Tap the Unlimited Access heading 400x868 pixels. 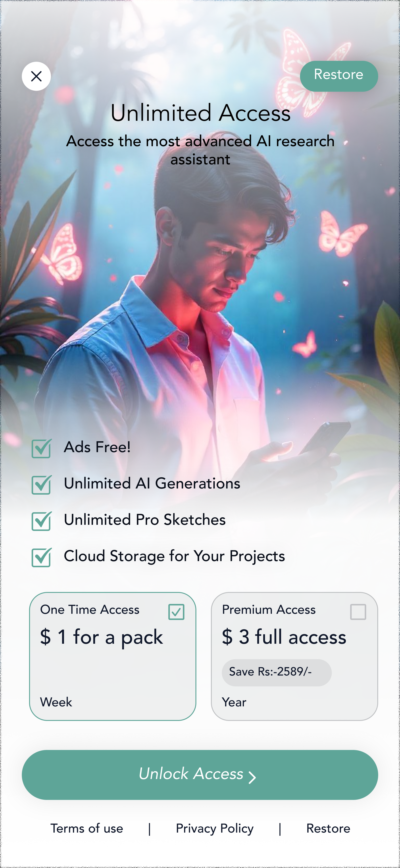(200, 113)
